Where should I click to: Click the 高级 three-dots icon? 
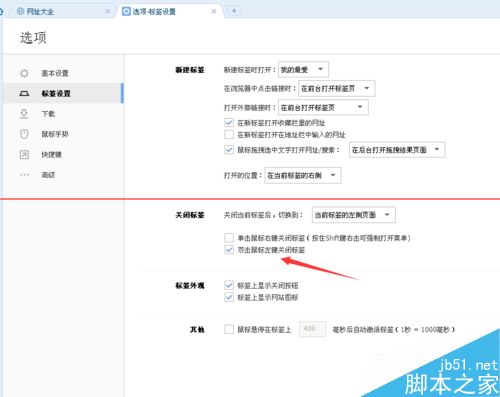click(x=24, y=175)
